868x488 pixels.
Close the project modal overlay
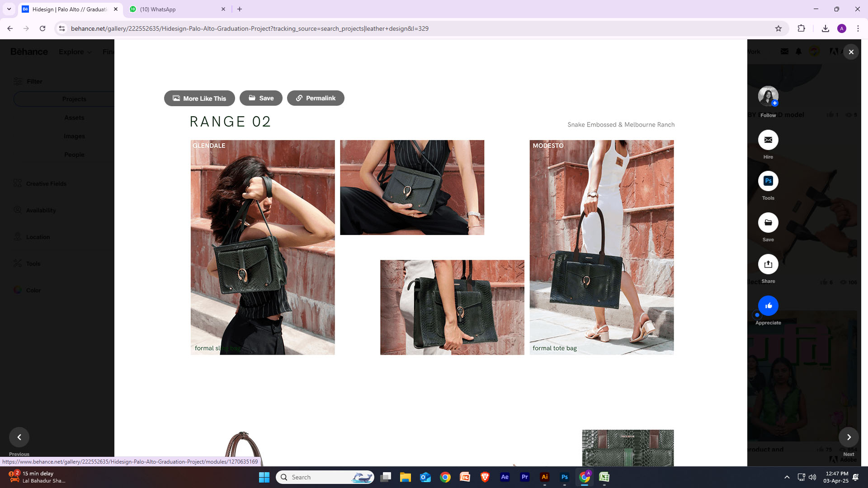click(851, 52)
